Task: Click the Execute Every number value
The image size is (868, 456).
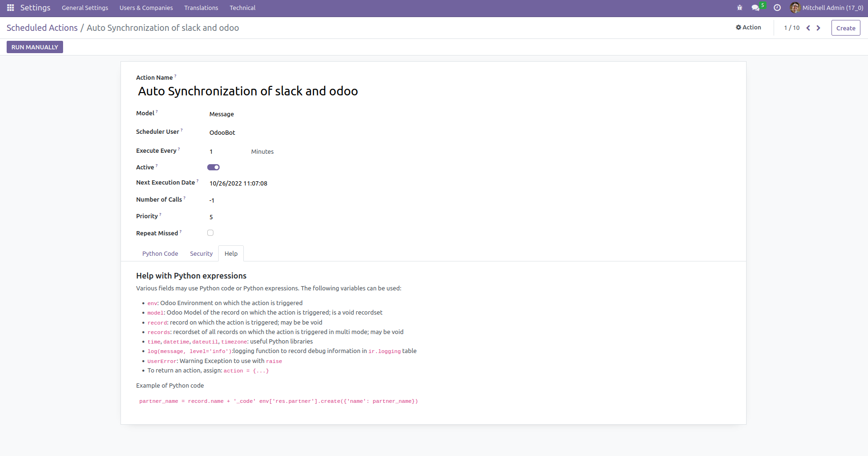Action: pyautogui.click(x=211, y=152)
